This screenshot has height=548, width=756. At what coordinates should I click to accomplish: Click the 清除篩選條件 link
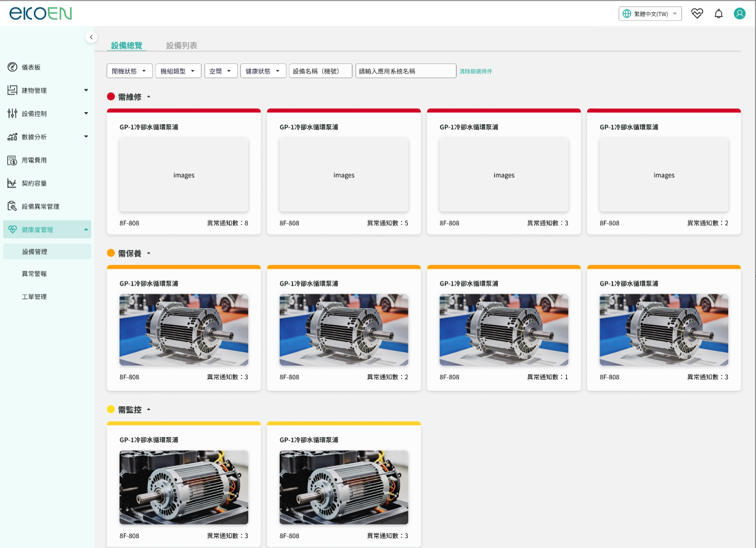click(x=476, y=71)
